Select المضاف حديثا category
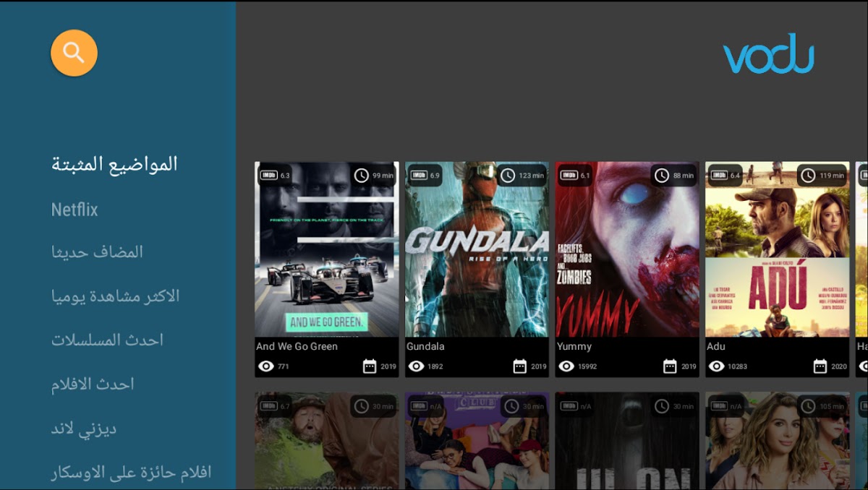 (x=97, y=252)
